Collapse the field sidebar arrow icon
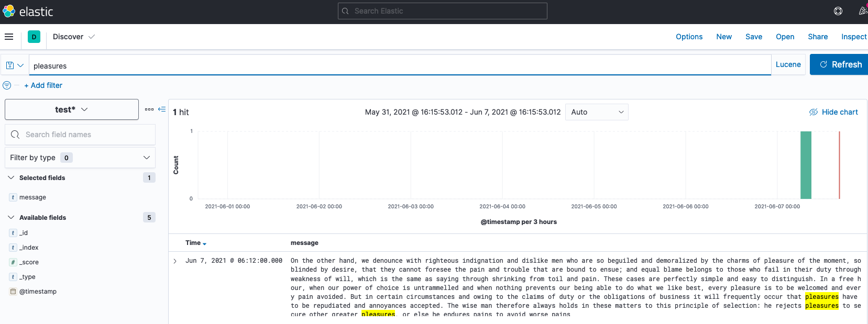The image size is (868, 324). (x=162, y=109)
